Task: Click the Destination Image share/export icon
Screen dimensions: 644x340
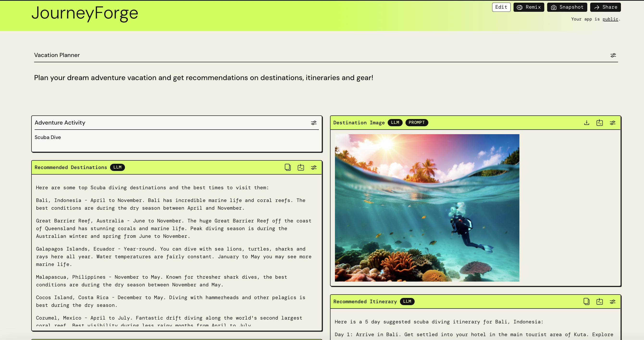Action: 599,123
